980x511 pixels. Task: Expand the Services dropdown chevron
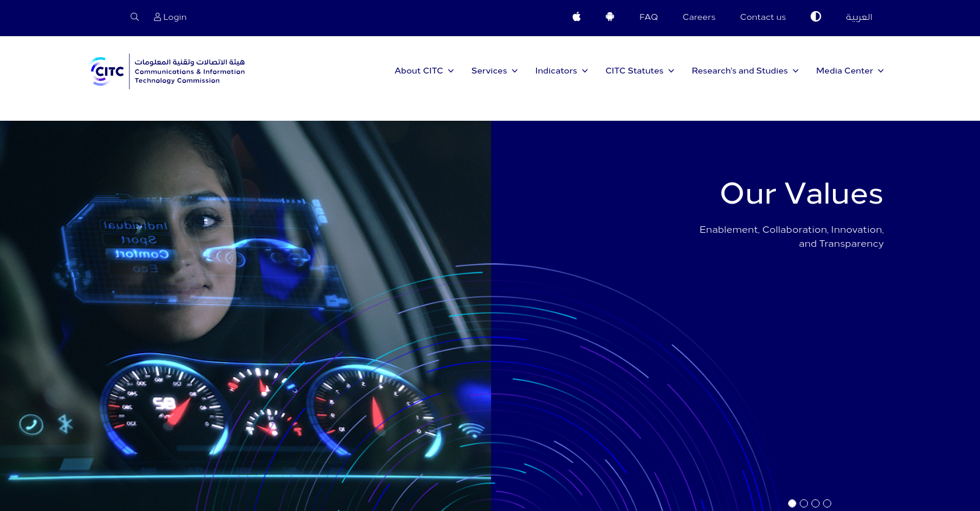514,71
